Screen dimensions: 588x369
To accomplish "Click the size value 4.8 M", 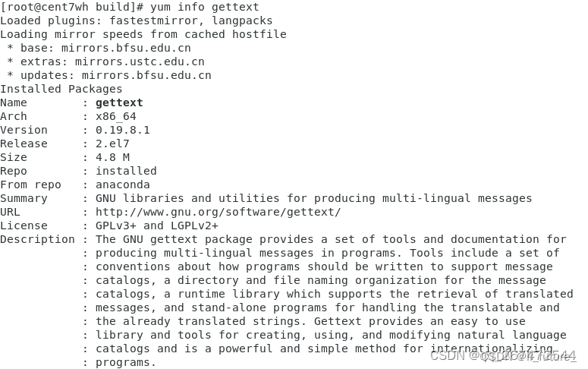I will (112, 157).
